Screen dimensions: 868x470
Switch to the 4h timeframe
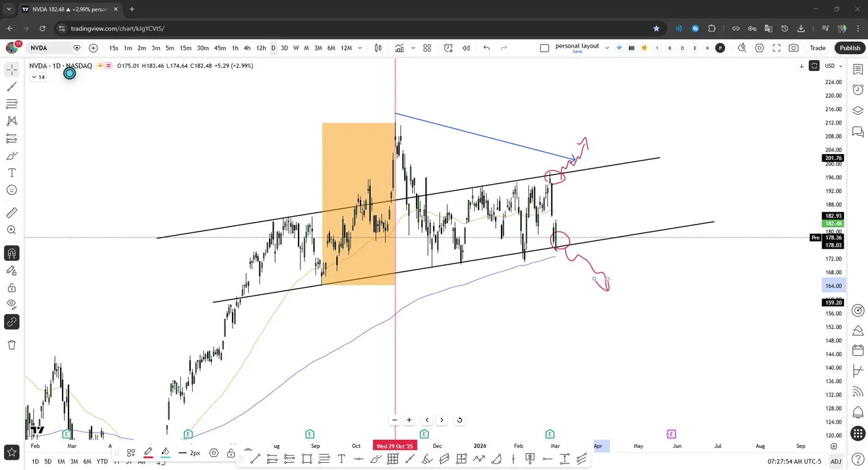click(x=247, y=48)
